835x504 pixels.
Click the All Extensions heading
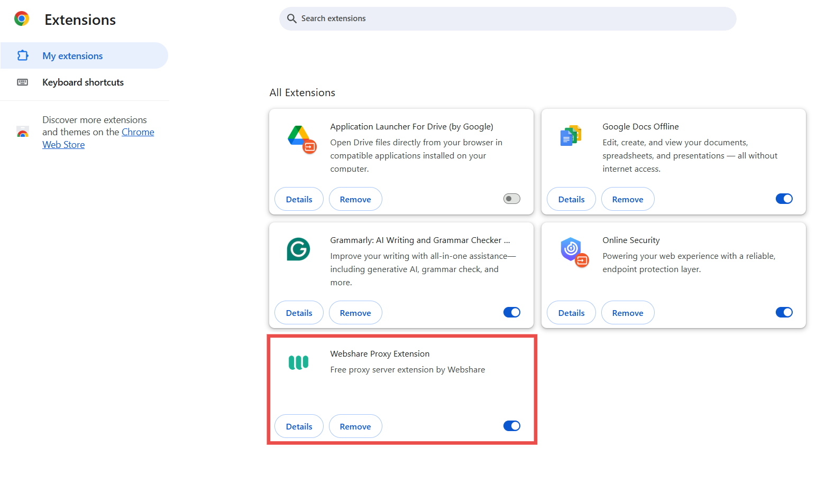click(302, 92)
